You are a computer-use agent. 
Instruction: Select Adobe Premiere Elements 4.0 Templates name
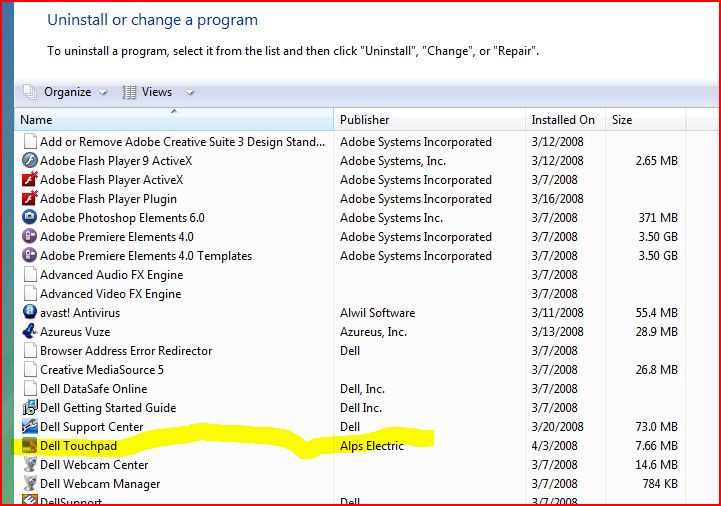[x=146, y=256]
